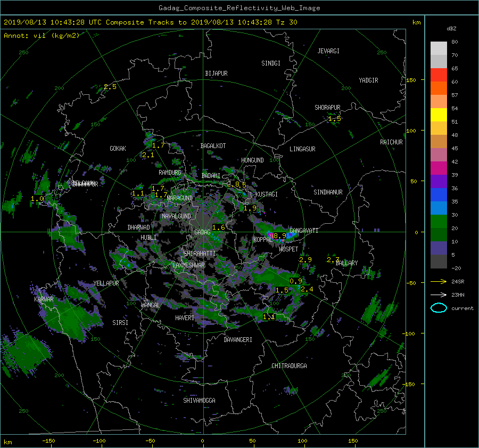Click the 2.5 VIL value in the northwest

click(110, 86)
